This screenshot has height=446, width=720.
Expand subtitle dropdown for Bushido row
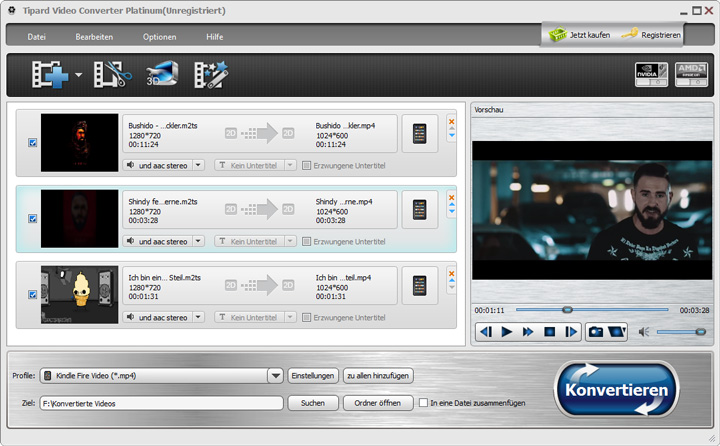click(290, 165)
